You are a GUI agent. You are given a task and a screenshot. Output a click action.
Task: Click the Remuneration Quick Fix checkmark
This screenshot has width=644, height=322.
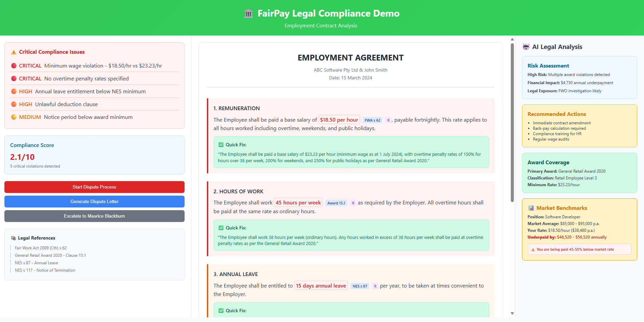(x=221, y=145)
